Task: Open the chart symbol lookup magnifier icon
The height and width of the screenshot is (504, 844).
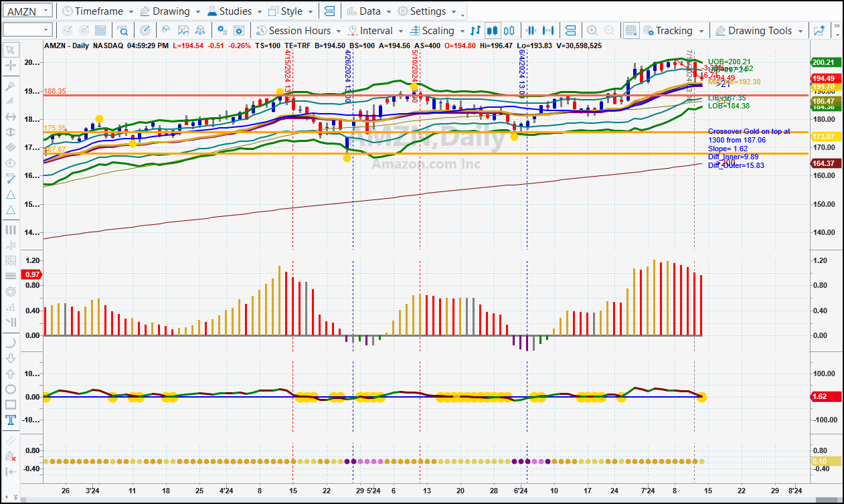Action: tap(123, 30)
